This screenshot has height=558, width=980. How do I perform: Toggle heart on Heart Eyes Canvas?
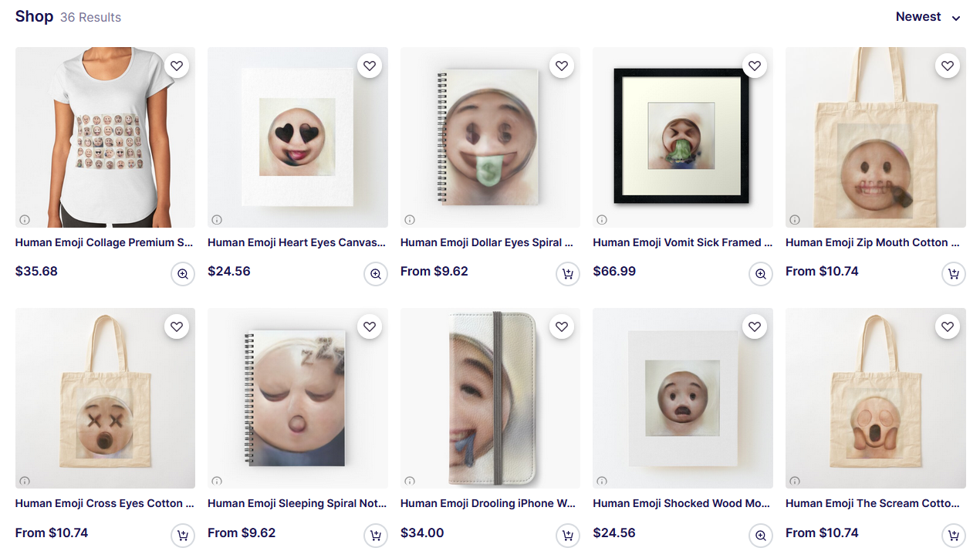coord(370,66)
